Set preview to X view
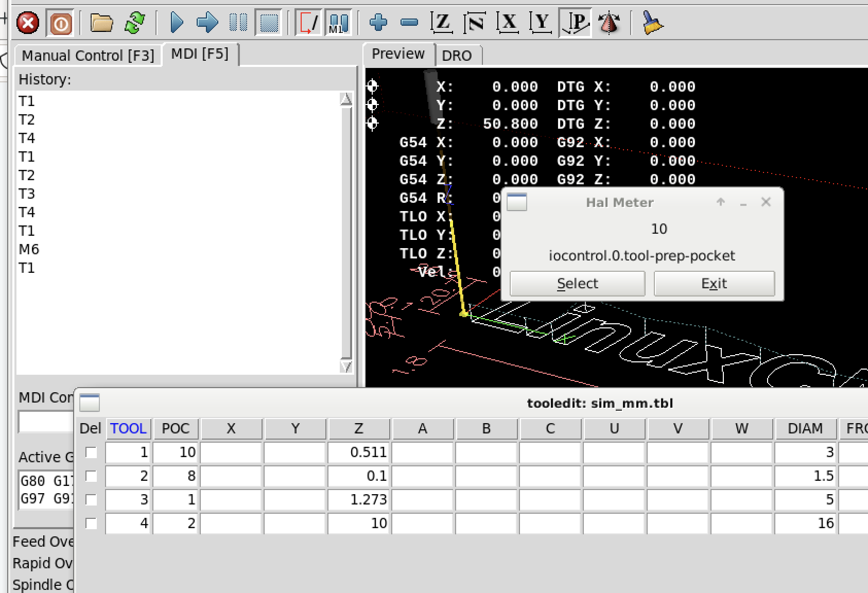This screenshot has height=593, width=868. pyautogui.click(x=508, y=23)
